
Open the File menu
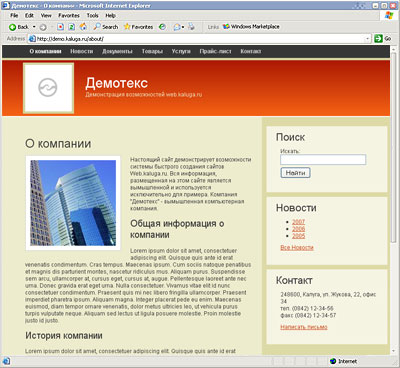coord(14,15)
